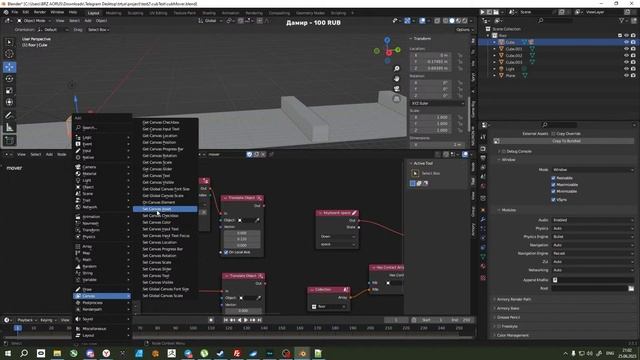This screenshot has height=360, width=640.
Task: Open the Navigation Engine dropdown
Action: click(593, 253)
